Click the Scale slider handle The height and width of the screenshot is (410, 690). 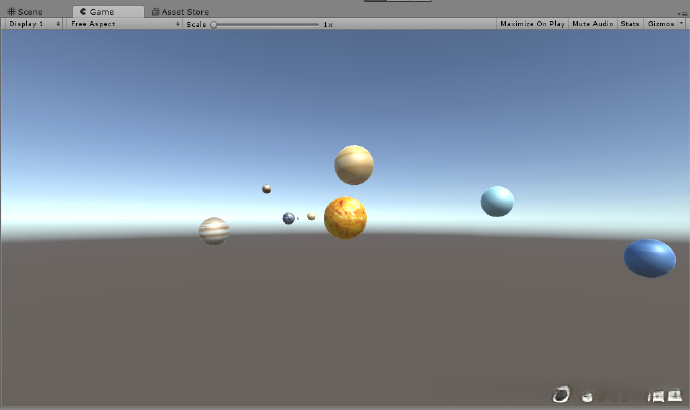click(x=213, y=25)
